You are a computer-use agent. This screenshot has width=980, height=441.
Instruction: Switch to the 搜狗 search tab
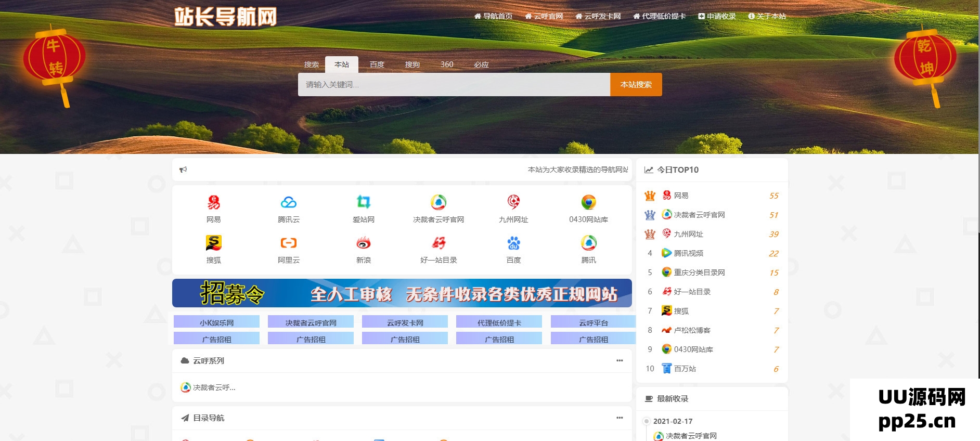tap(412, 64)
